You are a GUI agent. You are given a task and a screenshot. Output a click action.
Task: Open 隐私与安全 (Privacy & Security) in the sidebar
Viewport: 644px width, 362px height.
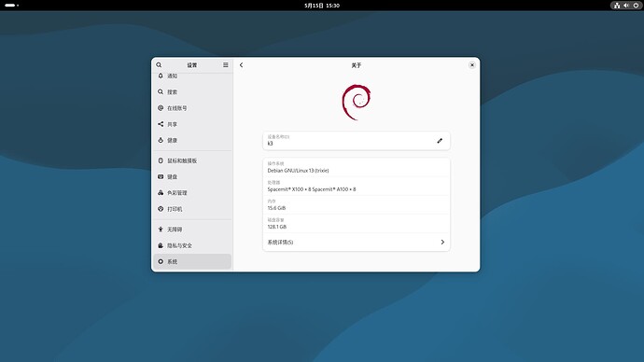pos(192,245)
